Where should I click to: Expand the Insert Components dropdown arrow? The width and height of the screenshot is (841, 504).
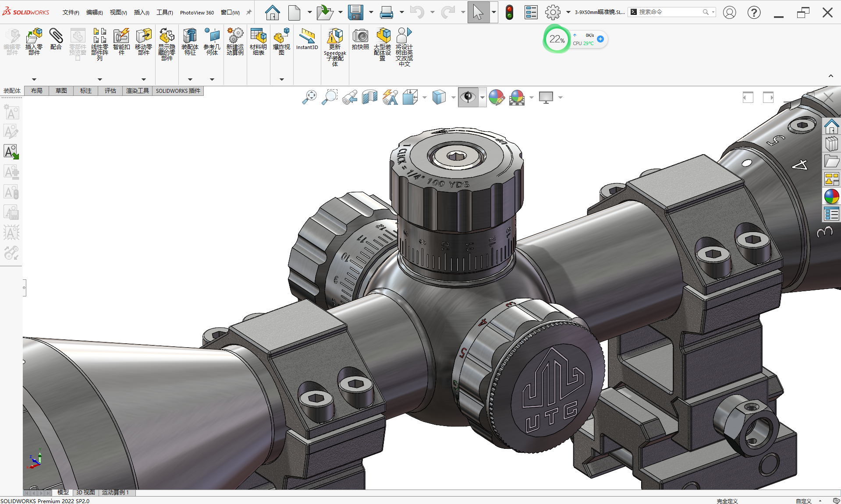click(34, 79)
